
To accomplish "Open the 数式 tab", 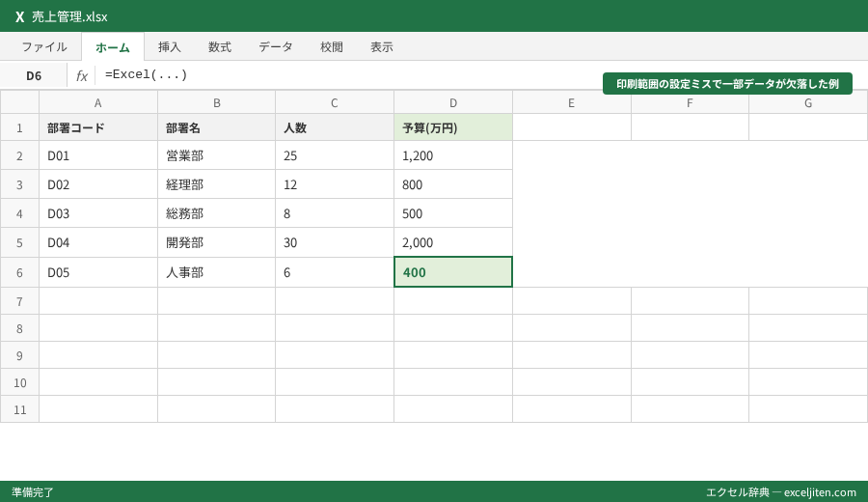I will pos(220,47).
